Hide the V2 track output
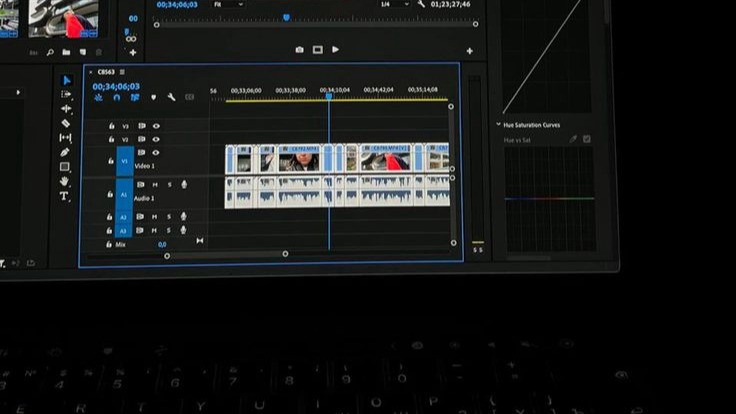The image size is (736, 414). pos(156,139)
